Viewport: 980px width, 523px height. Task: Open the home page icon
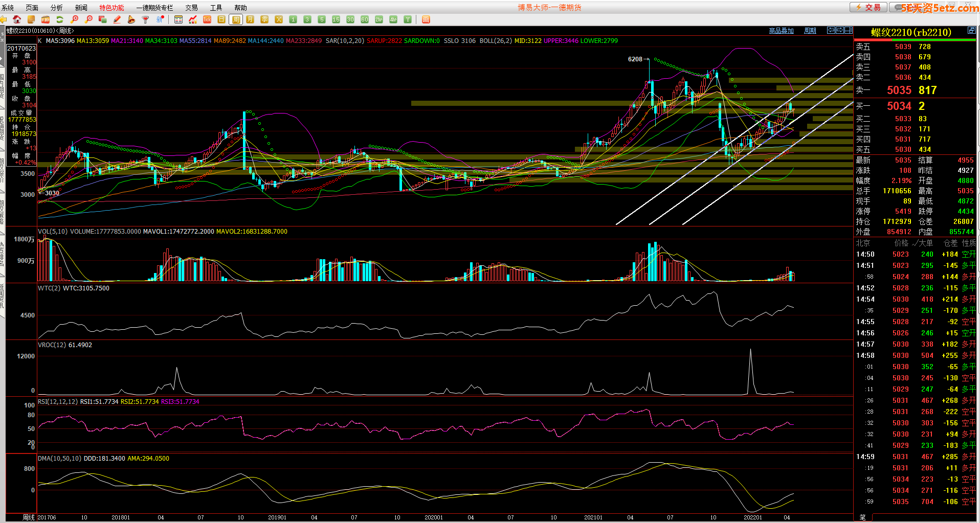(x=17, y=19)
